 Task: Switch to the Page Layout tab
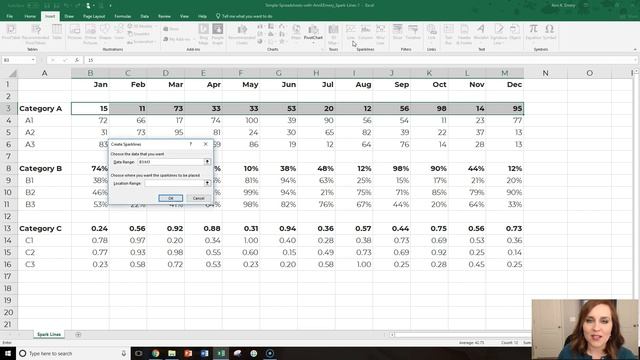pos(94,16)
